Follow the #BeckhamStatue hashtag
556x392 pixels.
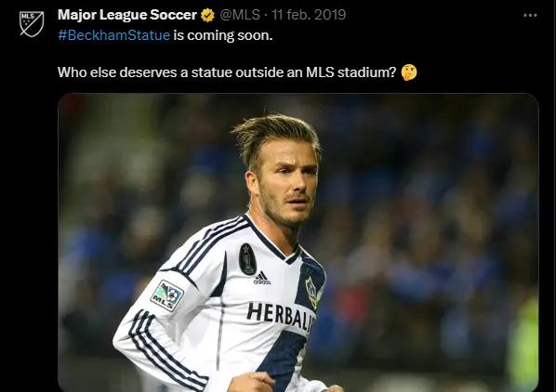tap(113, 35)
